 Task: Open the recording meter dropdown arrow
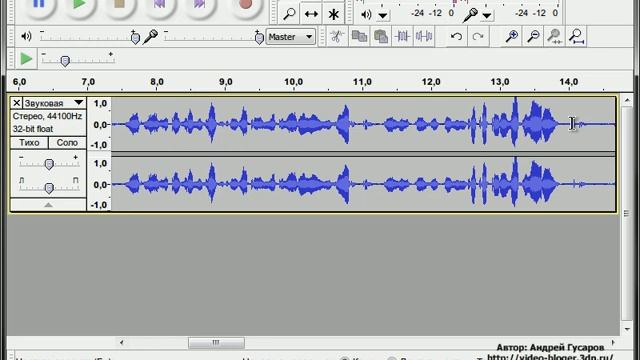click(x=487, y=16)
